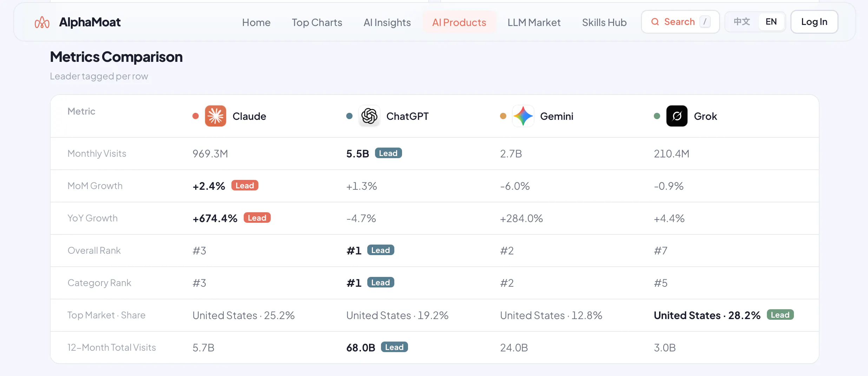Click Claude's +2.4% MoM growth value
Image resolution: width=868 pixels, height=376 pixels.
click(209, 186)
